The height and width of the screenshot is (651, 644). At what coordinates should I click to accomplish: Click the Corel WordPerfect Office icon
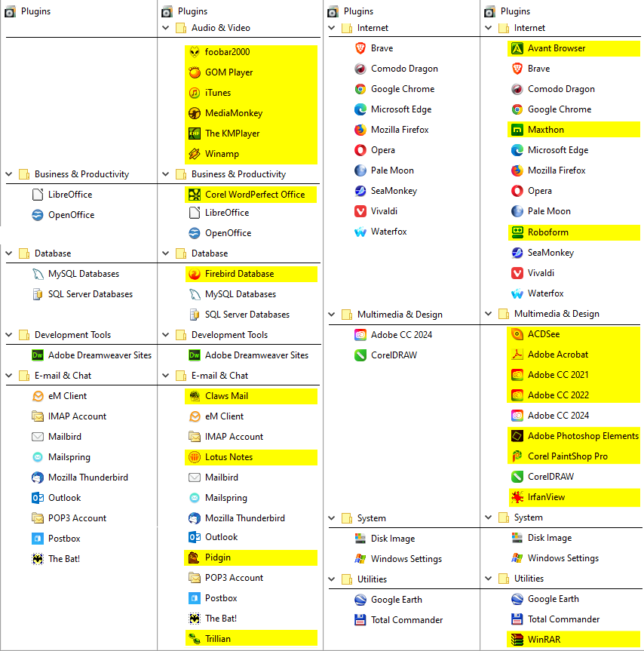[x=195, y=195]
